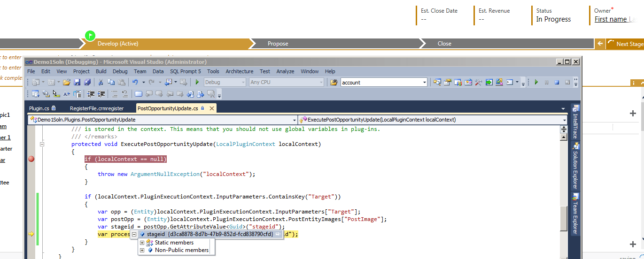Click the Status In Progress field

[x=553, y=15]
